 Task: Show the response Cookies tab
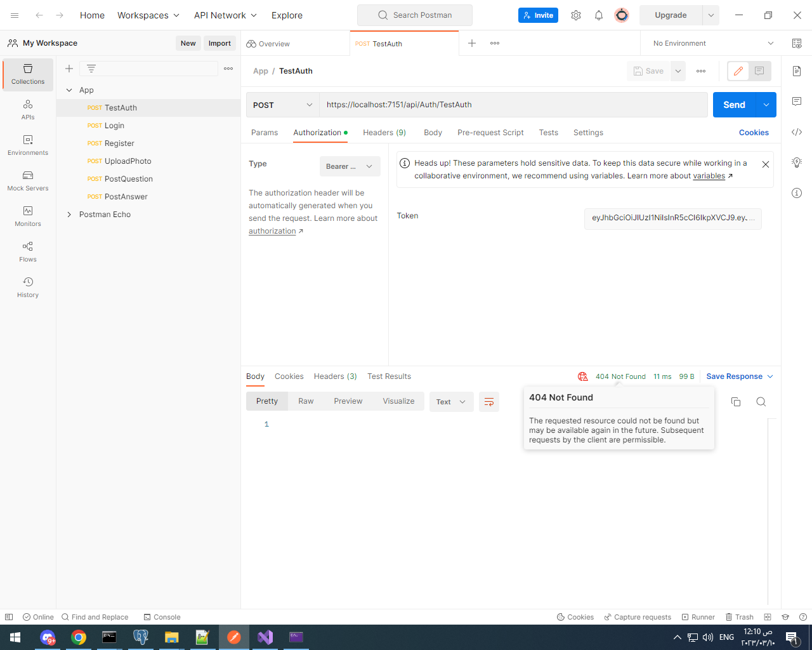click(289, 376)
